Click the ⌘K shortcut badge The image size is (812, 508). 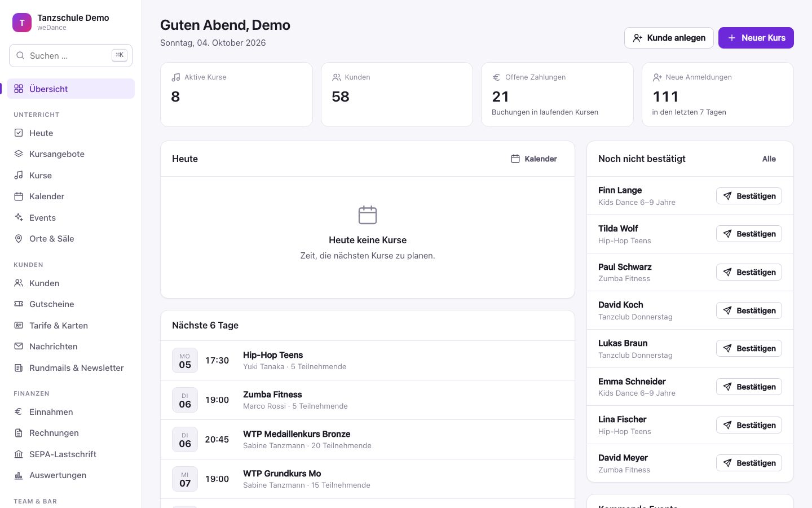click(120, 55)
